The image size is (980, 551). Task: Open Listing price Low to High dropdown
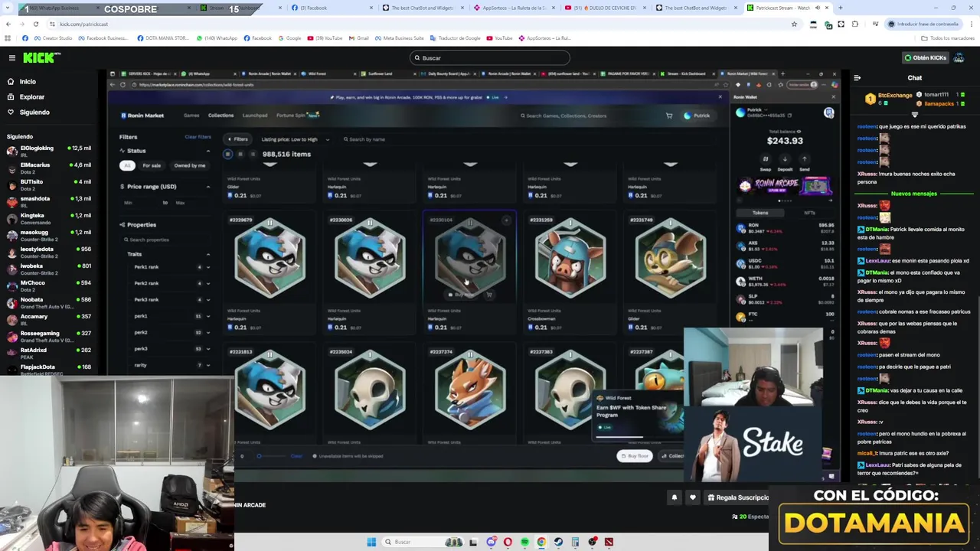295,139
